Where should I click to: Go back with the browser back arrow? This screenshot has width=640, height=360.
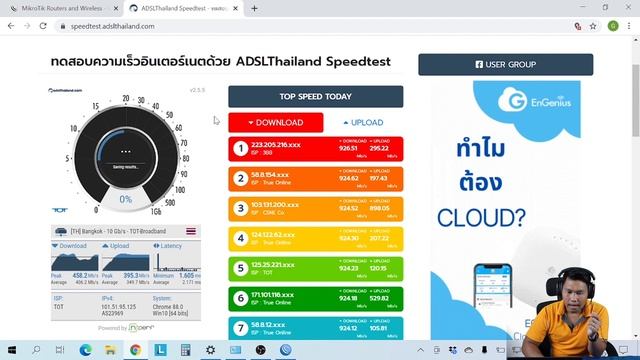click(x=11, y=26)
